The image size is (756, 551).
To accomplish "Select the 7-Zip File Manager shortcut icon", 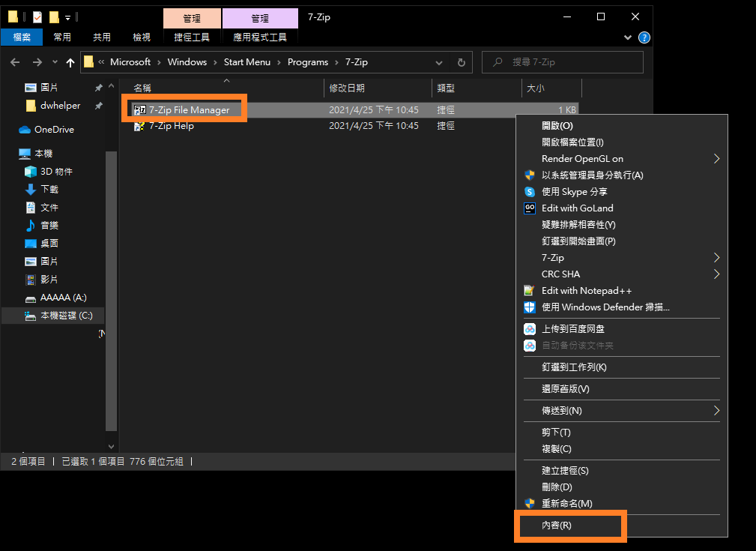I will tap(139, 110).
